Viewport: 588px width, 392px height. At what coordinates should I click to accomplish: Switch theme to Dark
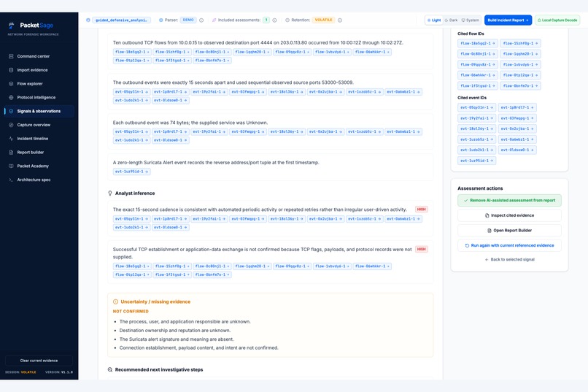(x=451, y=20)
